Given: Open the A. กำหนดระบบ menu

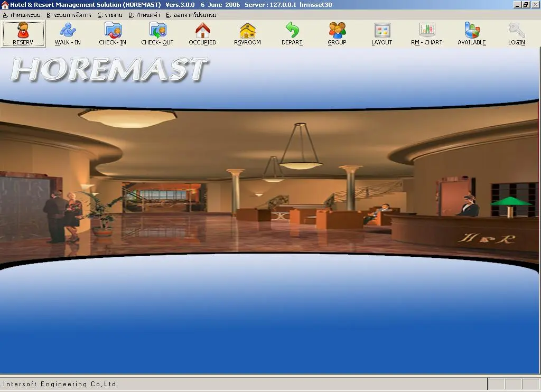Looking at the screenshot, I should 21,15.
